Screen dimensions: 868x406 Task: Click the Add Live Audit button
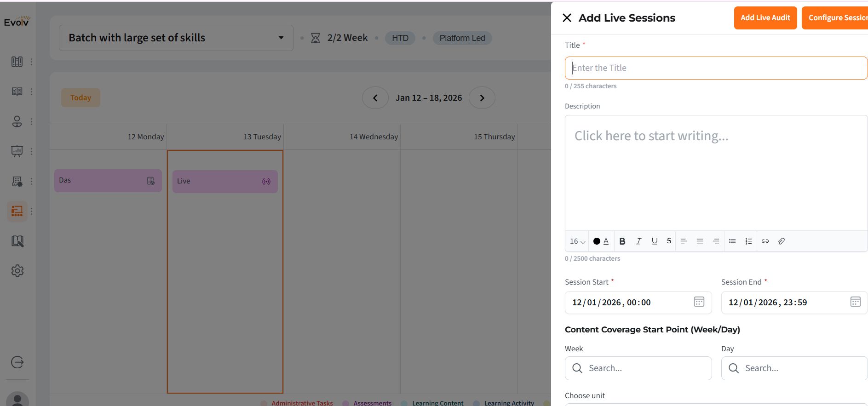point(765,18)
